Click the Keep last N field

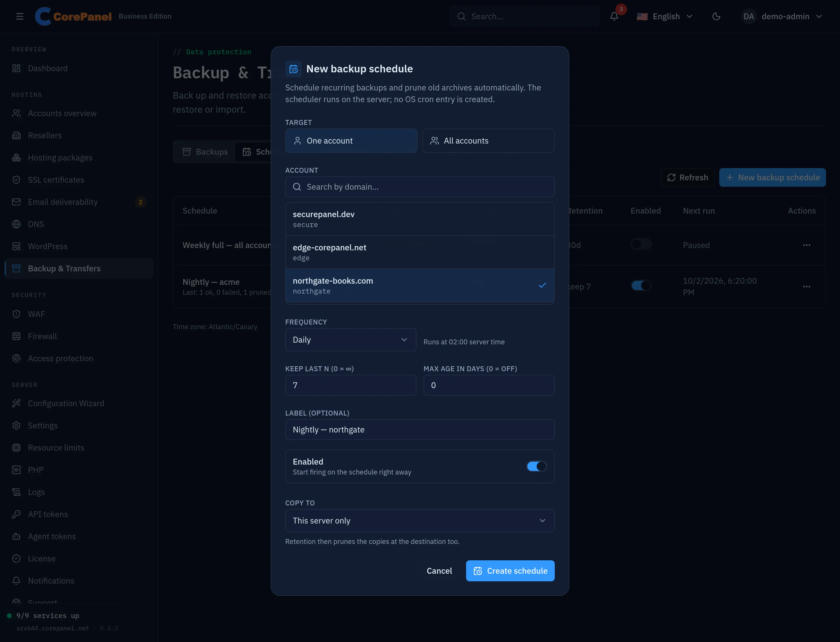point(350,385)
